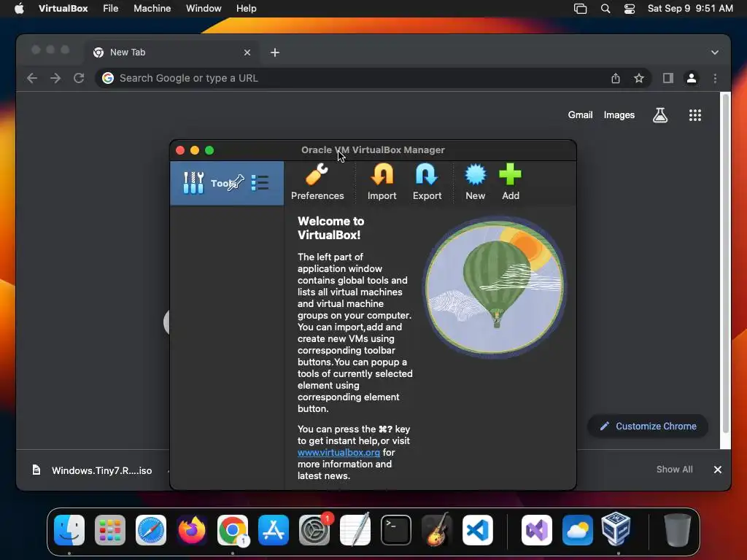Open TextEdit from the Dock
747x560 pixels.
point(355,529)
